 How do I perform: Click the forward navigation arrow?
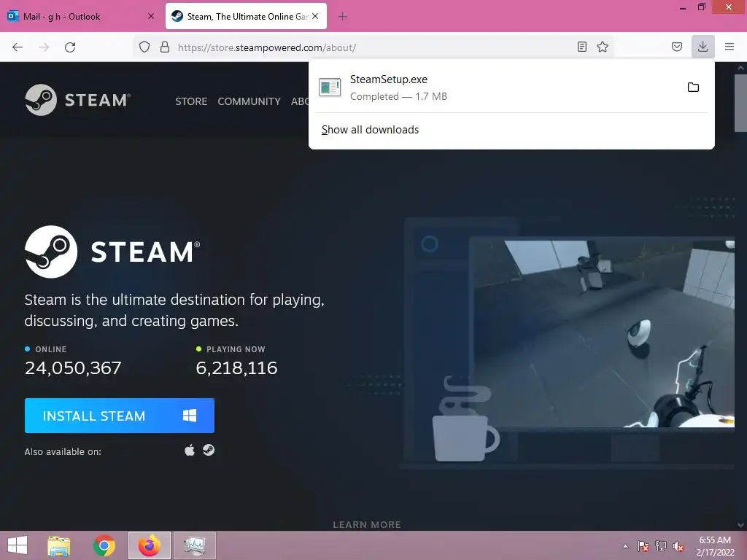click(x=44, y=47)
